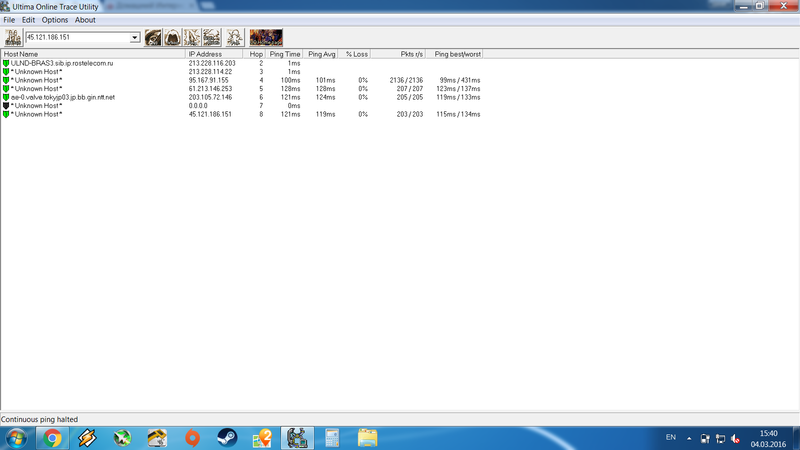Select IP address 95.167.91.155
800x450 pixels.
[208, 80]
